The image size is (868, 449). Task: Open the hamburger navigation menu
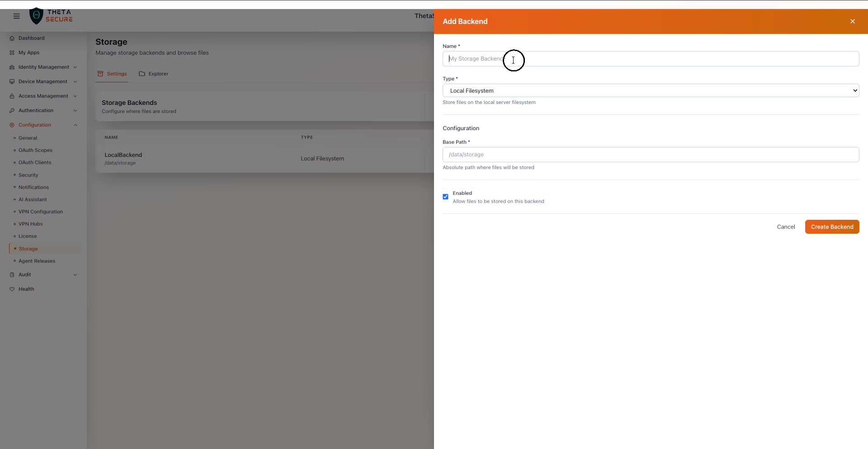16,16
